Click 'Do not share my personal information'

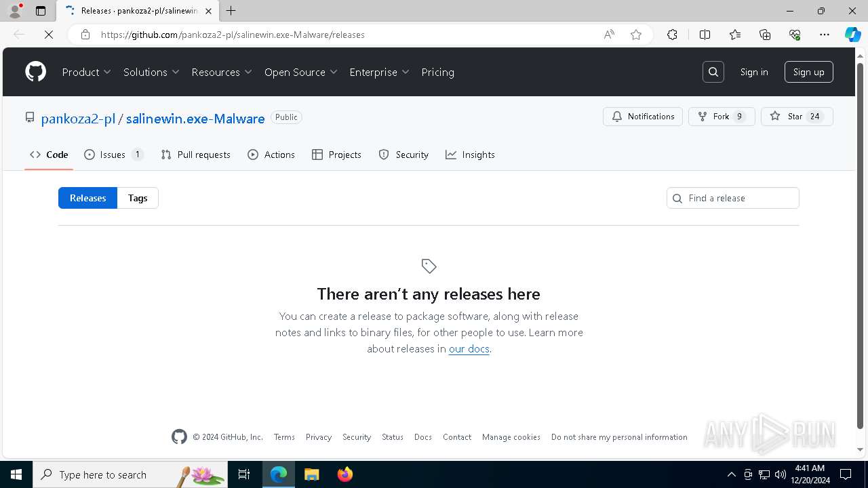pyautogui.click(x=619, y=437)
